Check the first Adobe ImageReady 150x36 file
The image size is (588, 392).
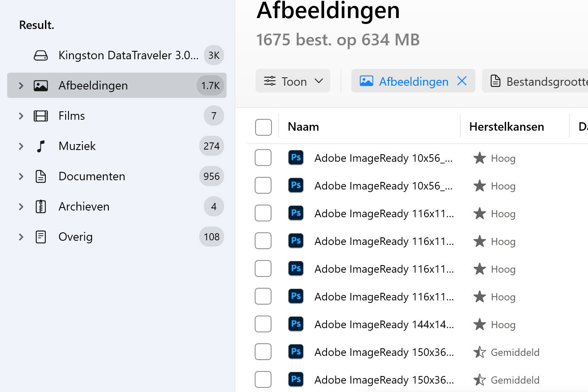[263, 352]
